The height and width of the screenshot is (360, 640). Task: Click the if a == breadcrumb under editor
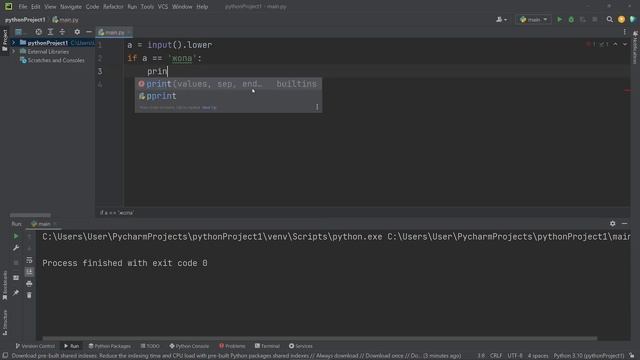[117, 213]
